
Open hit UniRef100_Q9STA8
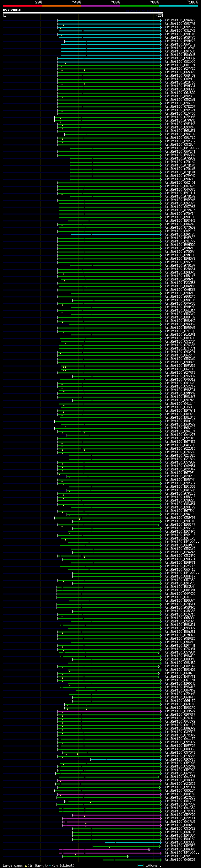click(x=180, y=24)
